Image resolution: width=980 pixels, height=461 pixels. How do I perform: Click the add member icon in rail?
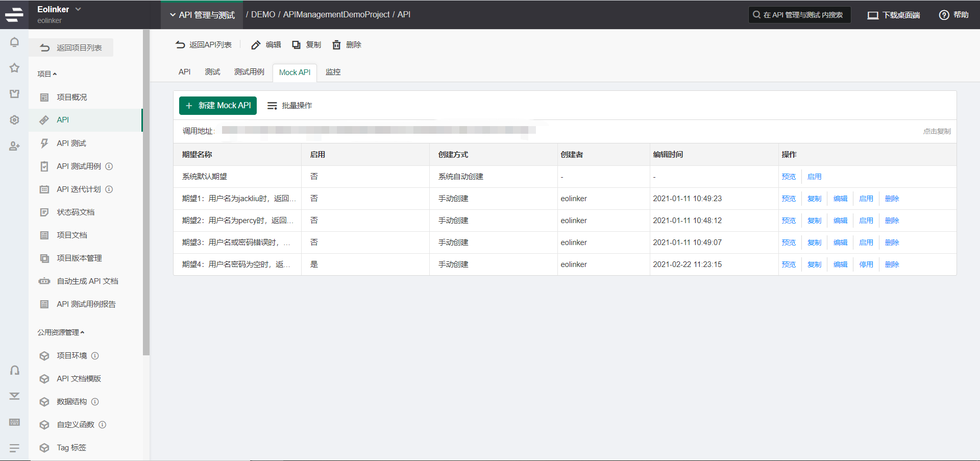click(14, 147)
